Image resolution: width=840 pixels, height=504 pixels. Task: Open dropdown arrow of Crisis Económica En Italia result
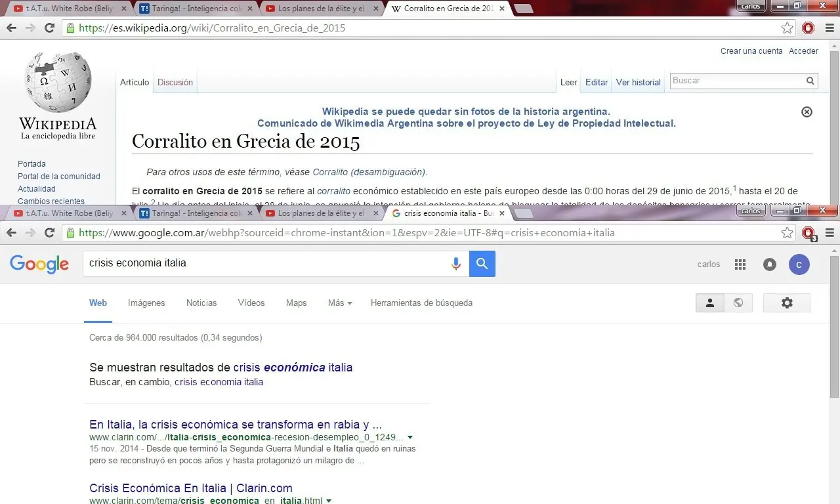pos(329,501)
